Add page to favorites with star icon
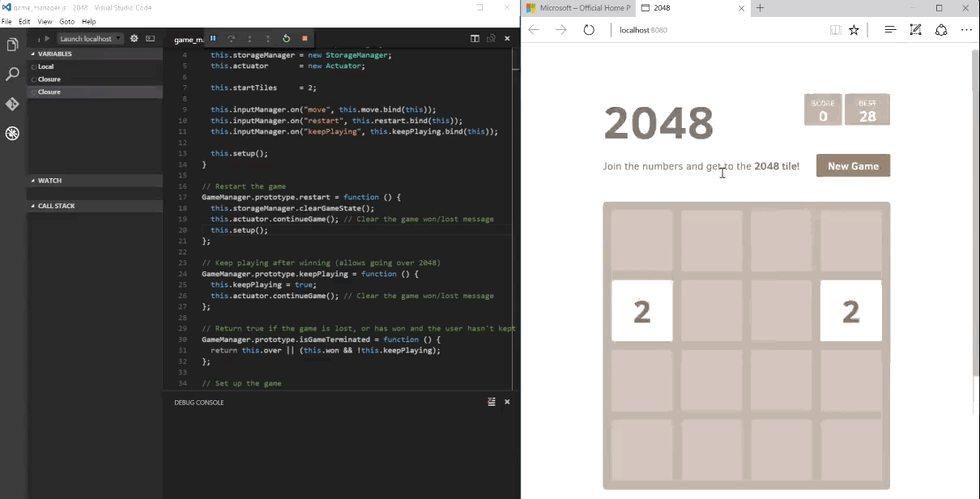The height and width of the screenshot is (499, 980). 854,29
